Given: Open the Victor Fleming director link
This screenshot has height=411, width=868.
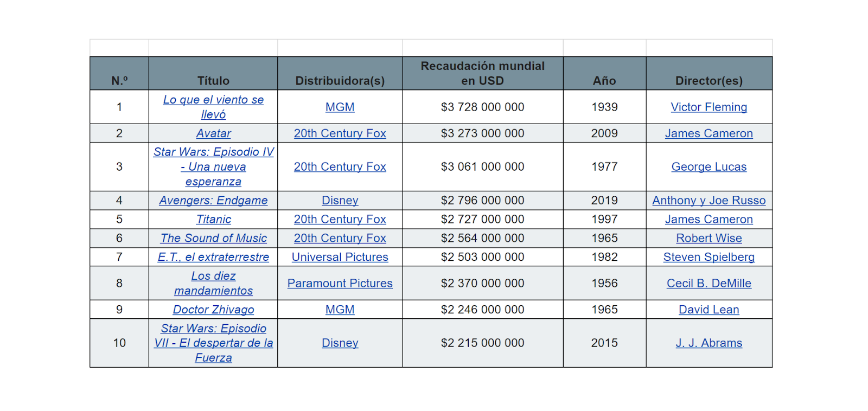Looking at the screenshot, I should click(709, 107).
